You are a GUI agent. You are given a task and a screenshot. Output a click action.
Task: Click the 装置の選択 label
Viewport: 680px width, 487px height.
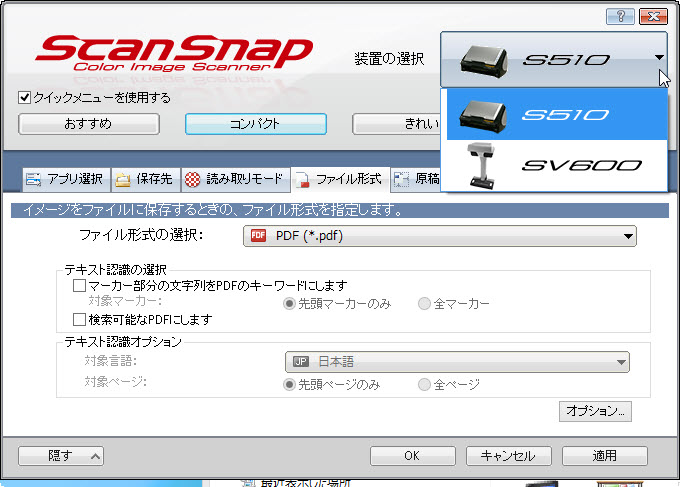(x=389, y=59)
